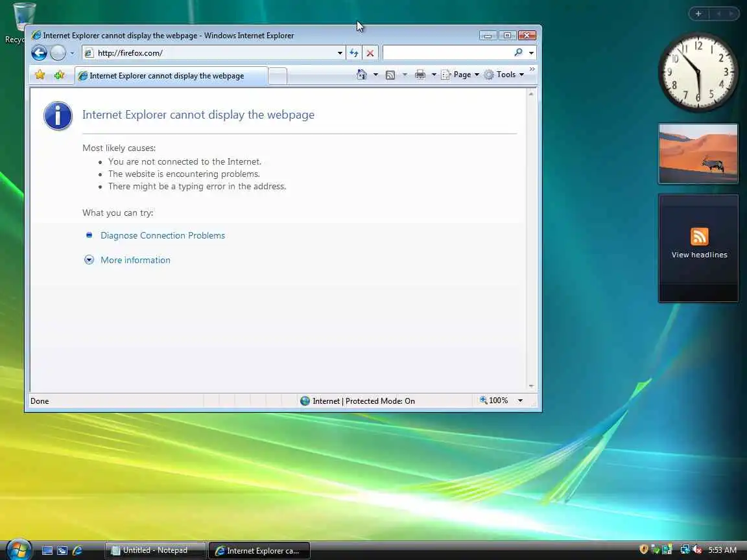Expand More information section
The width and height of the screenshot is (747, 560).
tap(89, 259)
